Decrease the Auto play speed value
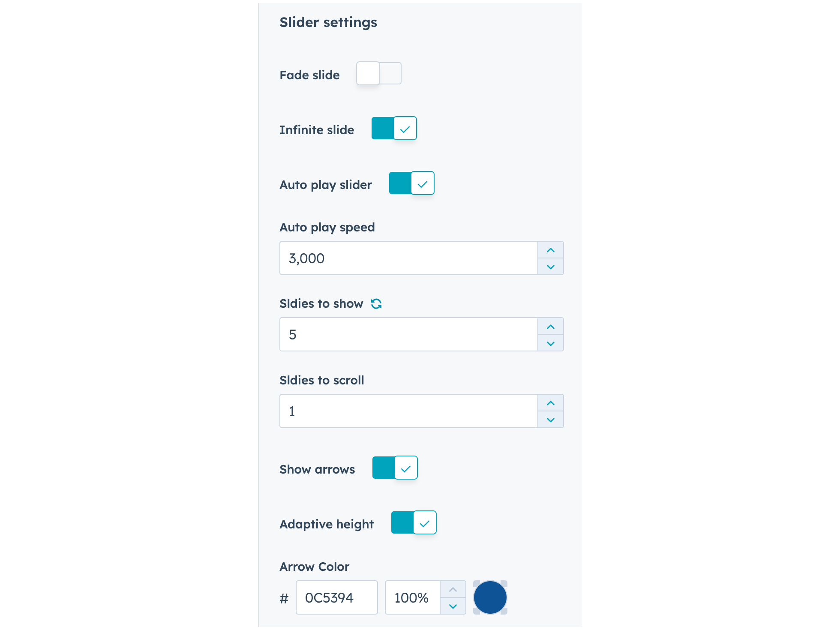Image resolution: width=840 pixels, height=630 pixels. tap(551, 267)
